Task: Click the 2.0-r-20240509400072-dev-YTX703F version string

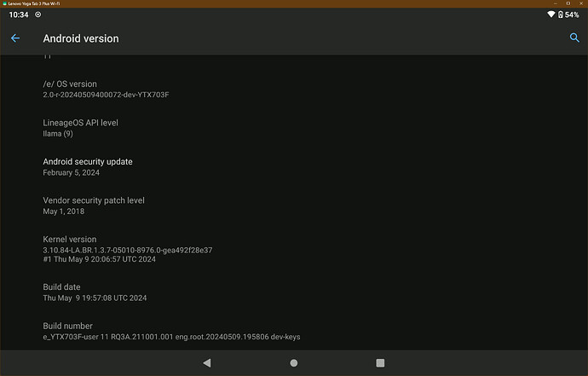Action: (106, 95)
